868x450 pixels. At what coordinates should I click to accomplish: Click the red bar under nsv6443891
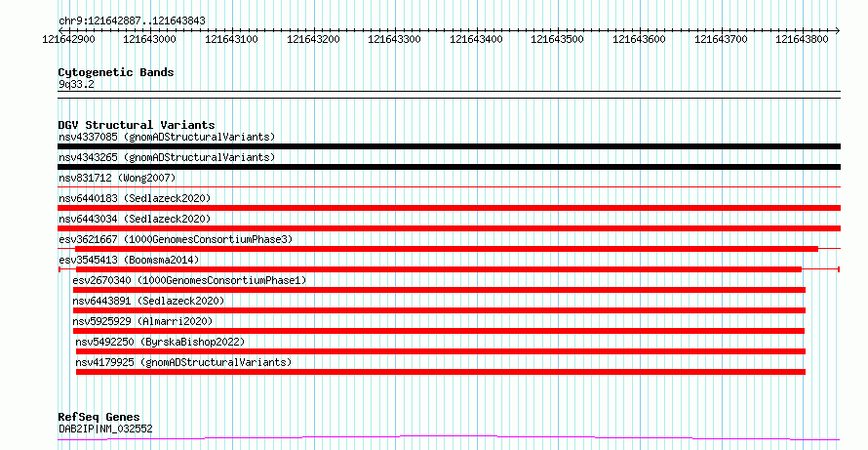point(439,310)
